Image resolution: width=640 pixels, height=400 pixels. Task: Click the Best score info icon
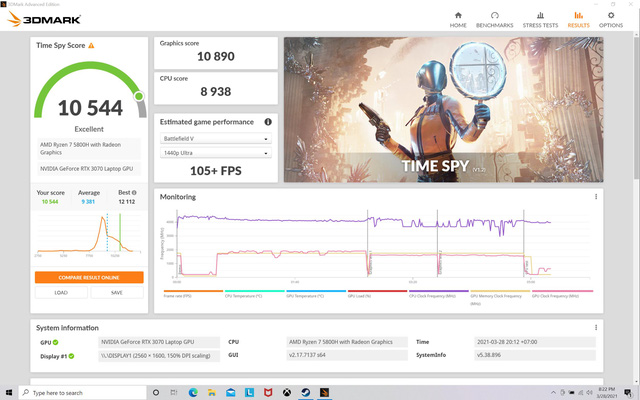[x=134, y=193]
